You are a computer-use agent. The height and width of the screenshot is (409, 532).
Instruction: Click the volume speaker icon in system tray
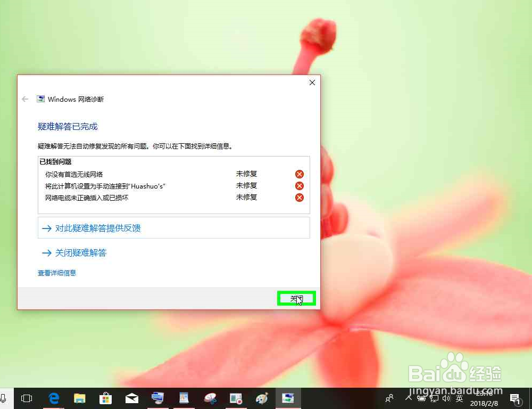coord(446,398)
